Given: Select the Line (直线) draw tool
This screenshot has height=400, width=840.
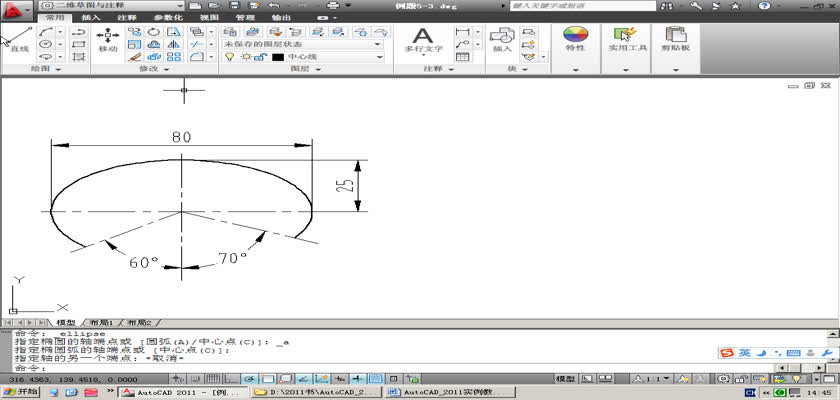Looking at the screenshot, I should (x=19, y=40).
